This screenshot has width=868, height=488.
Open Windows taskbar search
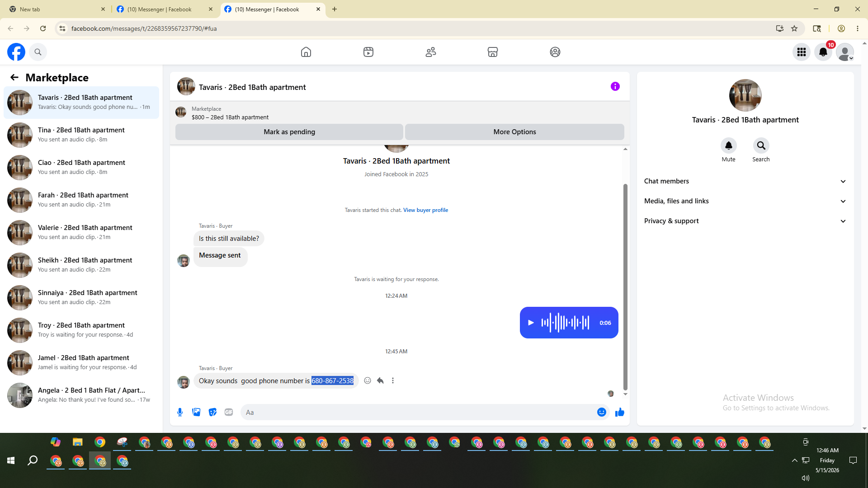pos(33,460)
